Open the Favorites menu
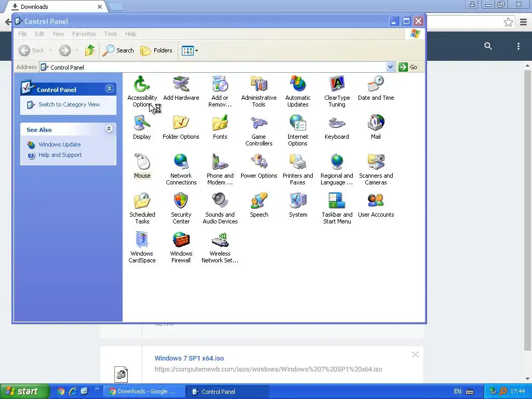532x399 pixels. pyautogui.click(x=84, y=34)
